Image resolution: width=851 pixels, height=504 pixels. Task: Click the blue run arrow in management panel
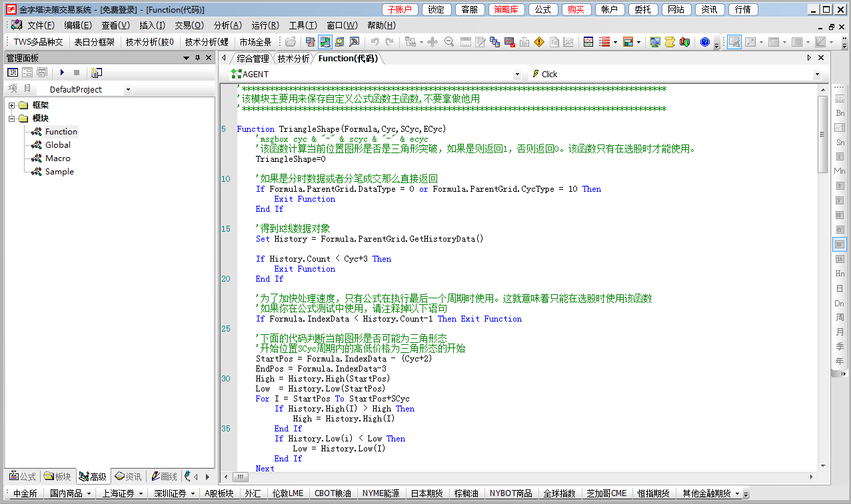click(x=62, y=73)
